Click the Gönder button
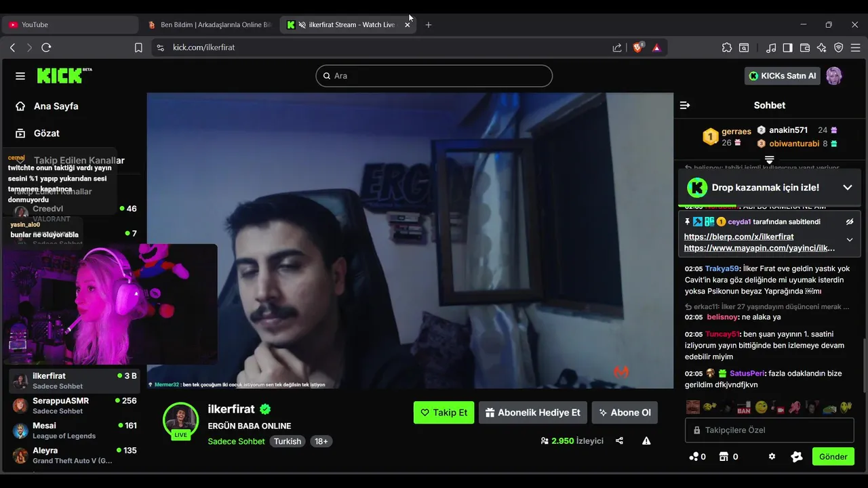The image size is (868, 488). coord(833,457)
